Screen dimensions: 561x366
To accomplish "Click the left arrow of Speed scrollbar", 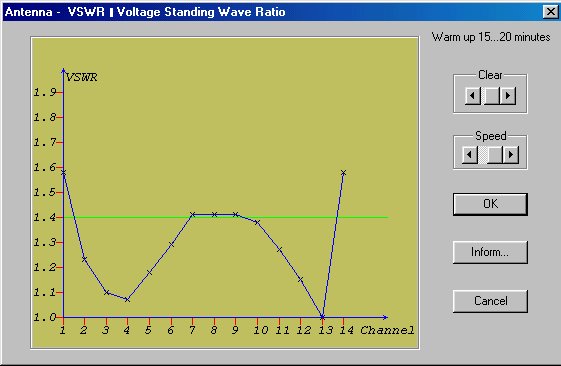I will [469, 155].
